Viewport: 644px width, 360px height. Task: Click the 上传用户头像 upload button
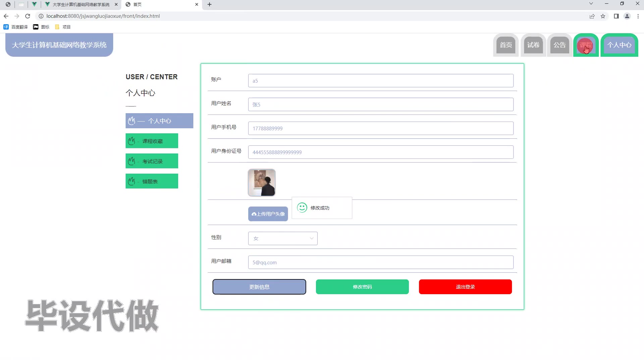pyautogui.click(x=268, y=214)
